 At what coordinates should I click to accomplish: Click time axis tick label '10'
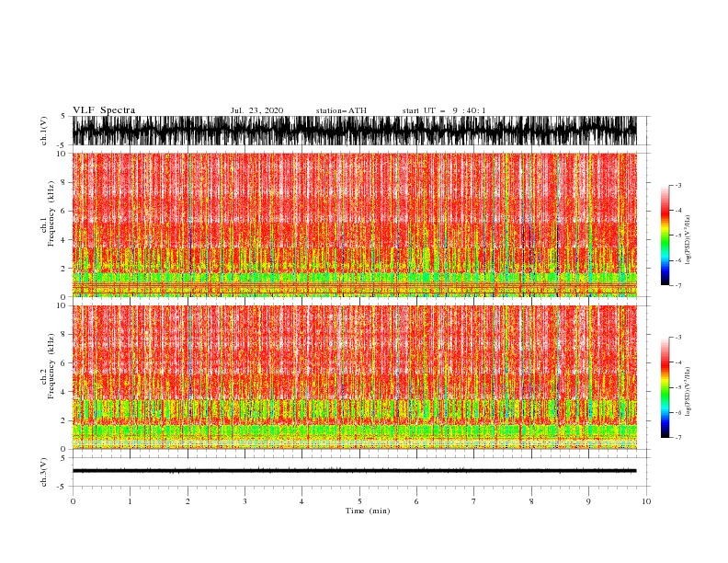click(x=646, y=501)
